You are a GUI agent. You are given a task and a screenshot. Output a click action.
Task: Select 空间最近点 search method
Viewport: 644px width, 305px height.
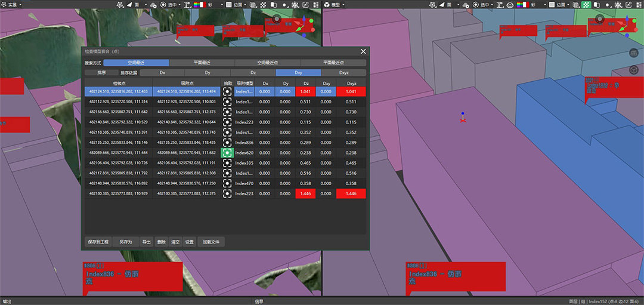coord(267,63)
